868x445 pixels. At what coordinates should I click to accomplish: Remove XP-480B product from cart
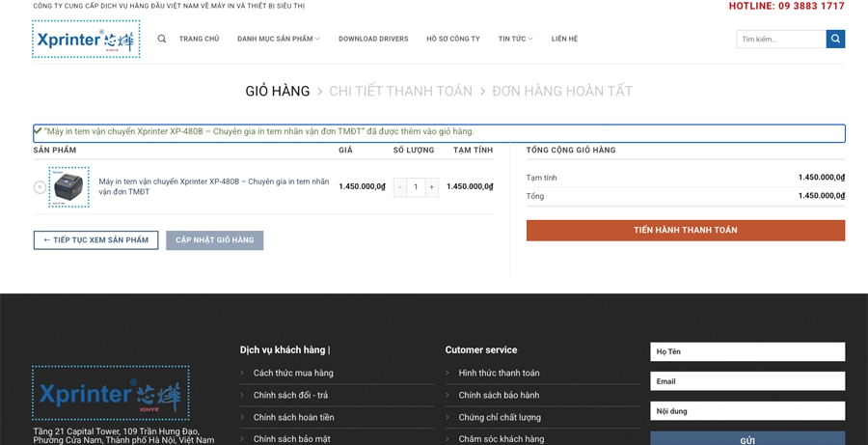[40, 187]
